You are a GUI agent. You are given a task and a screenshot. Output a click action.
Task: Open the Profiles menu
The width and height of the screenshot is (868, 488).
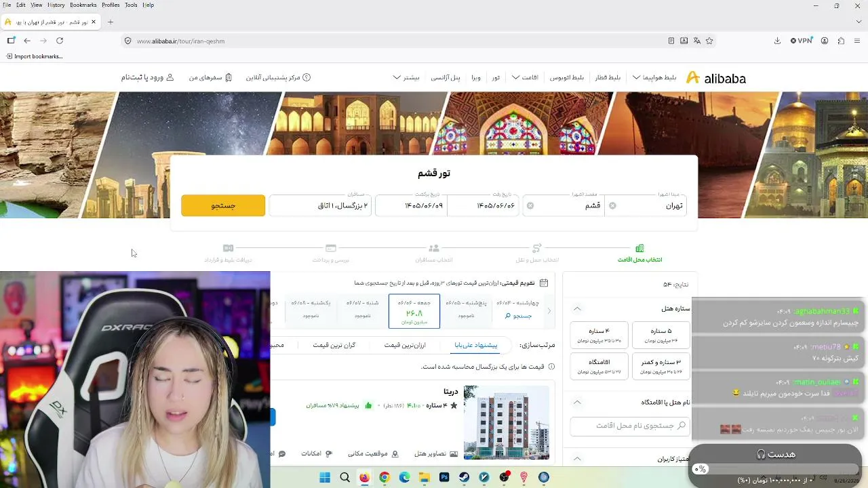point(111,5)
